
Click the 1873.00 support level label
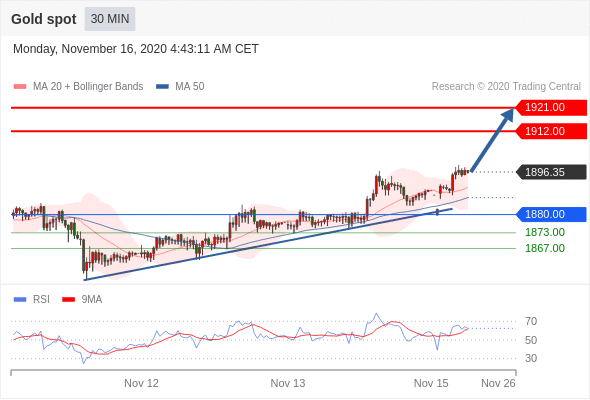click(x=545, y=232)
